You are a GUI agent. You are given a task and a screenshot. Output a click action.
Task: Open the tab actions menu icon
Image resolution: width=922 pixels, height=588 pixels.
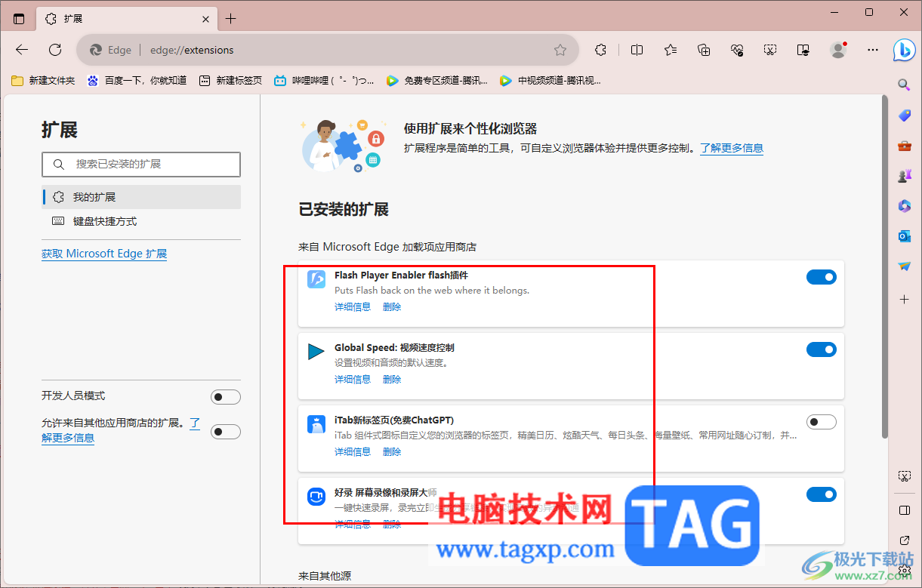coord(19,19)
